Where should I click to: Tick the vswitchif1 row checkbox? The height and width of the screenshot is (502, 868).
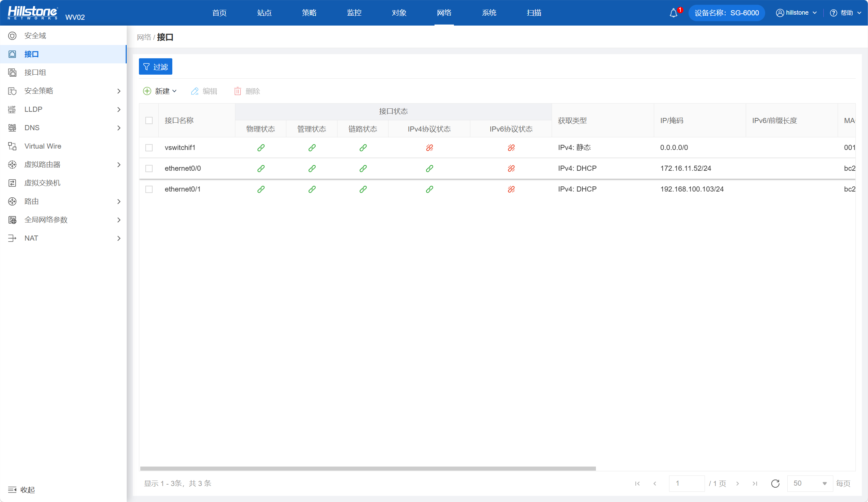[x=149, y=148]
